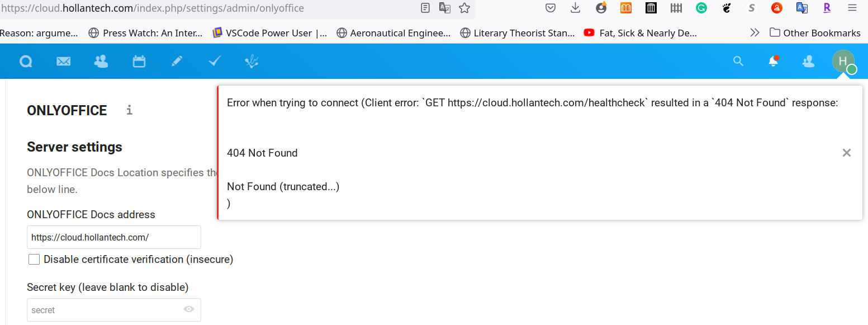Open the Firefox account icon

(x=601, y=8)
